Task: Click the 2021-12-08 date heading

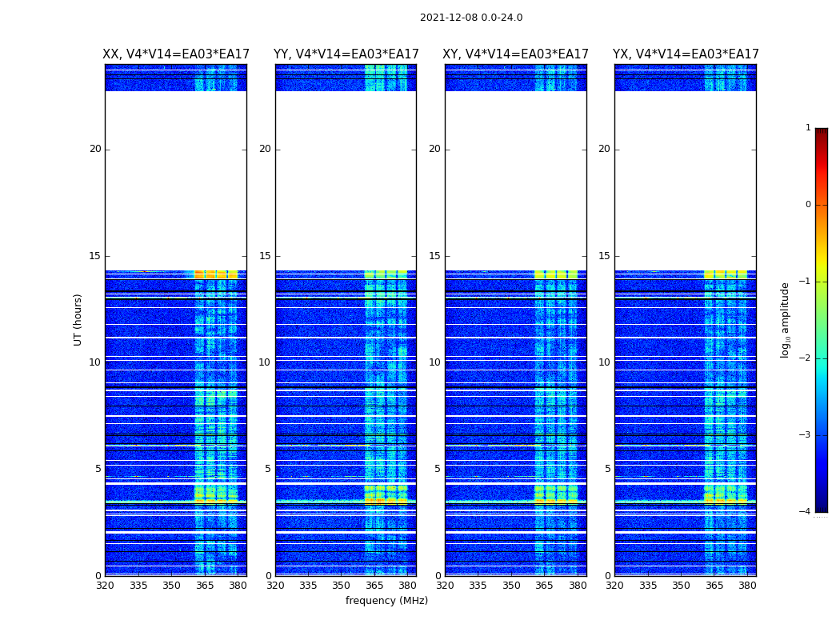Action: pos(471,18)
